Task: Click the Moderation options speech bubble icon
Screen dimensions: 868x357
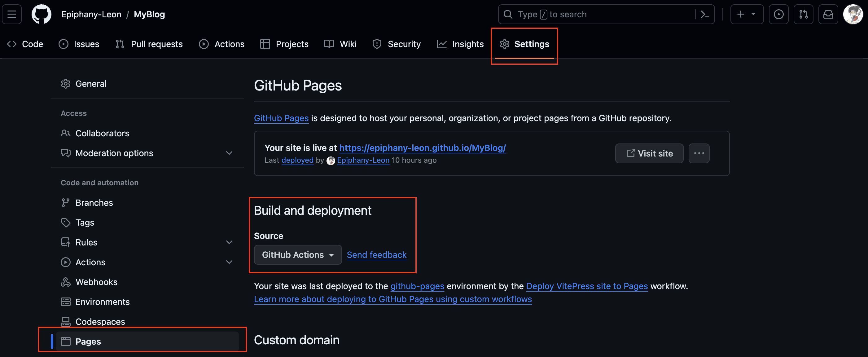Action: pos(65,153)
